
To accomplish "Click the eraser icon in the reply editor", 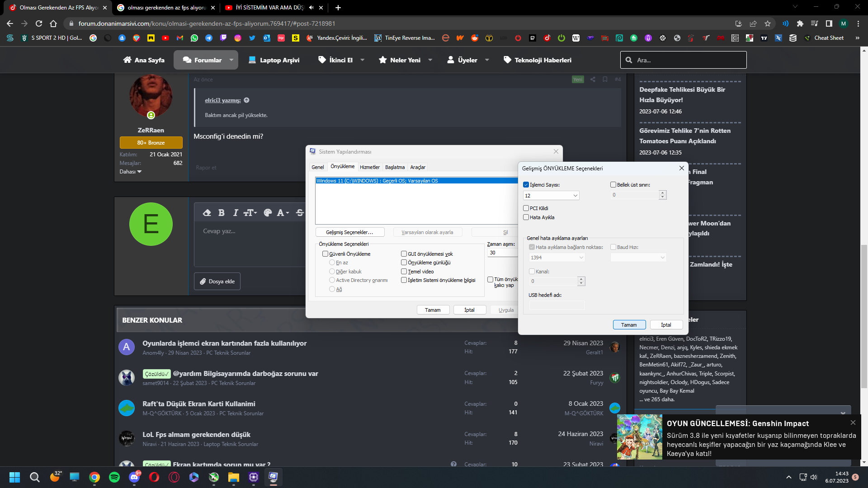I will click(207, 213).
